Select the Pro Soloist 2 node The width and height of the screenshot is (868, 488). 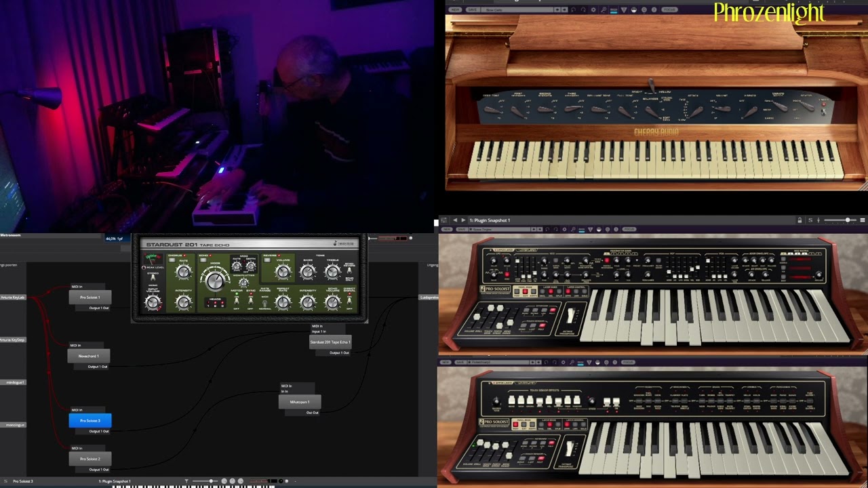point(90,459)
